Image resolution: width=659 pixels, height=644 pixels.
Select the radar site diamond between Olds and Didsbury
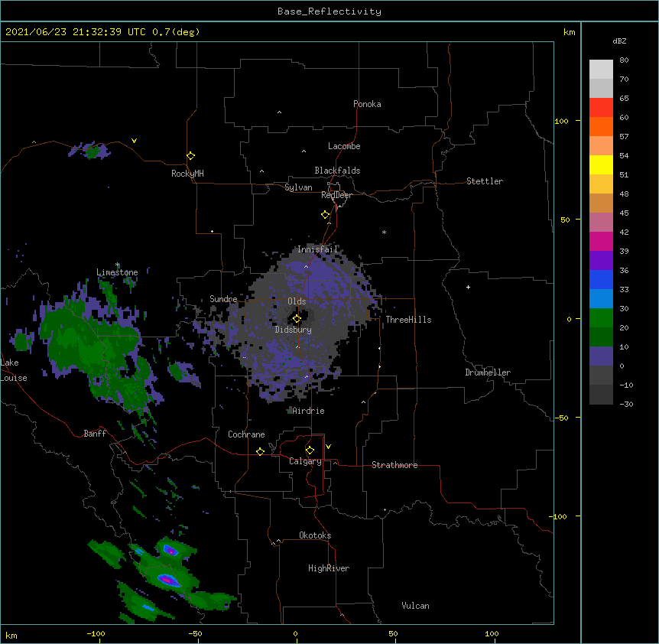click(x=297, y=319)
